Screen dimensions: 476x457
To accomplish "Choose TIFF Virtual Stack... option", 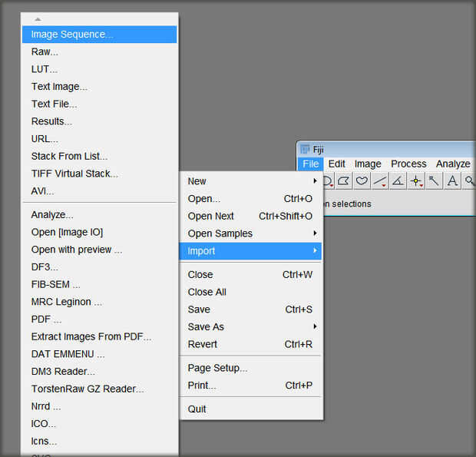I will pyautogui.click(x=100, y=174).
